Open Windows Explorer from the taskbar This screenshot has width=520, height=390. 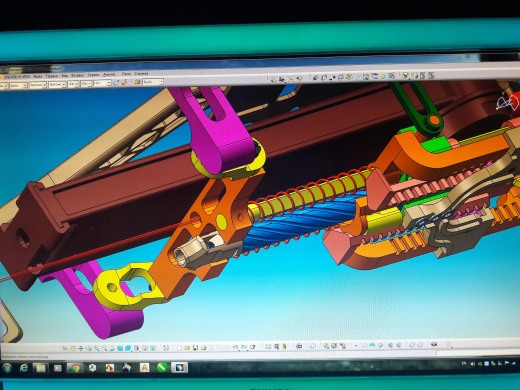point(41,368)
